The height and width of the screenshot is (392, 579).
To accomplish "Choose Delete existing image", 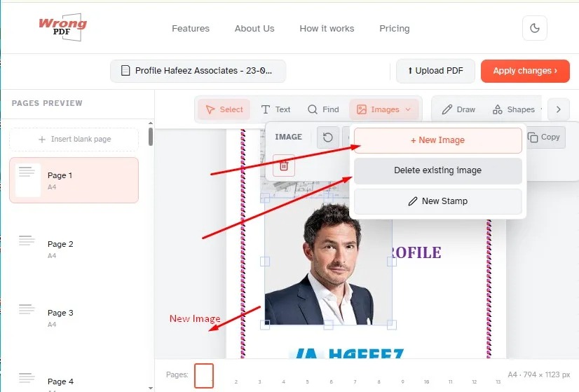I will 437,170.
